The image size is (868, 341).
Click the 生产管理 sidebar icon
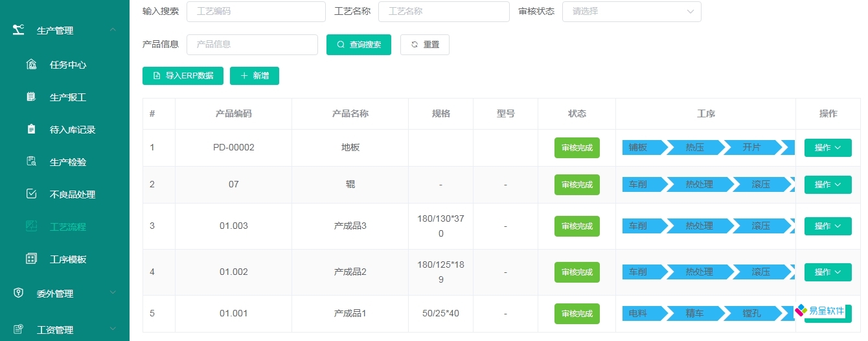pos(19,30)
